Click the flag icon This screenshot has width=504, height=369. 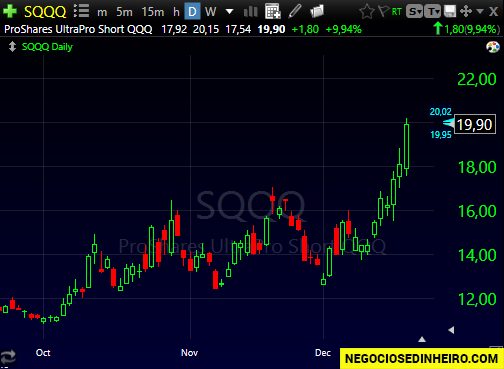tap(384, 11)
